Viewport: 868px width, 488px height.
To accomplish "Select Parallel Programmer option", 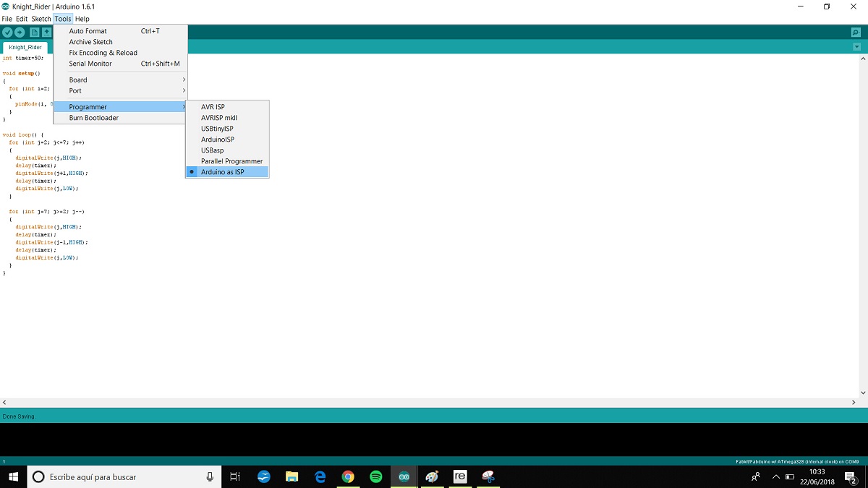I will [227, 161].
